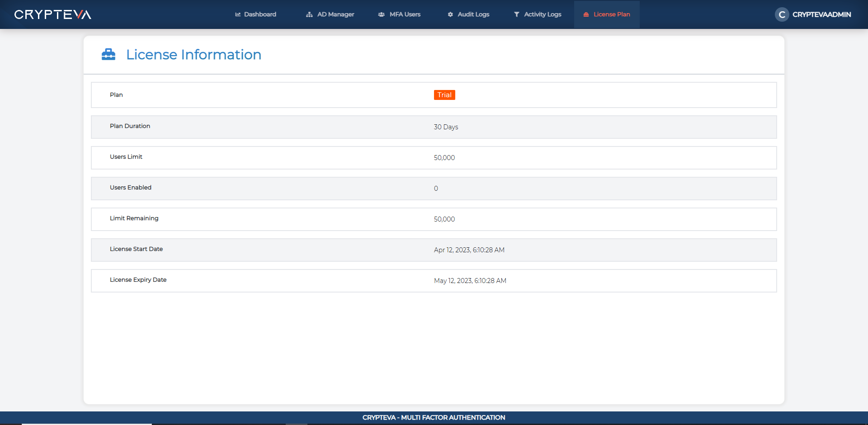Click the AD Manager sitemap icon
The image size is (868, 425).
pyautogui.click(x=309, y=14)
